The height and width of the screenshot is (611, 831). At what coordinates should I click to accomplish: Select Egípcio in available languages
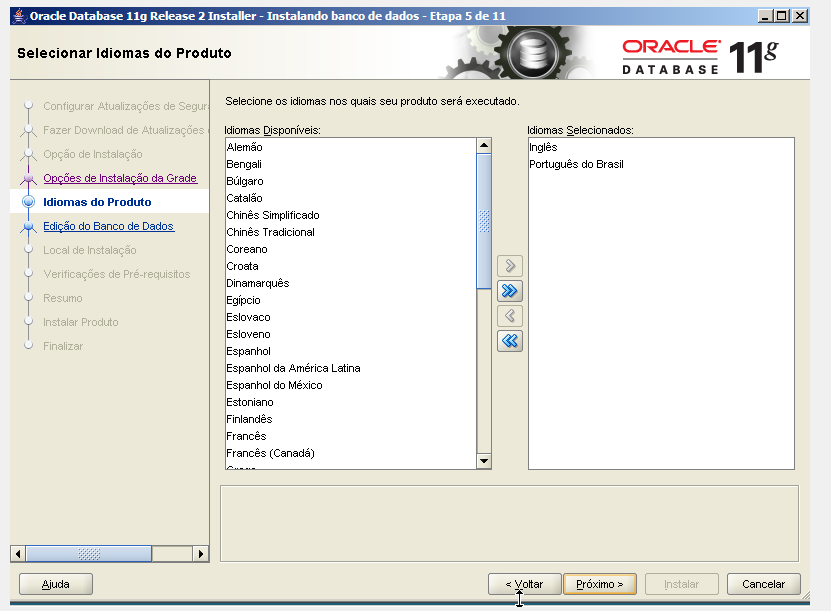pos(351,300)
